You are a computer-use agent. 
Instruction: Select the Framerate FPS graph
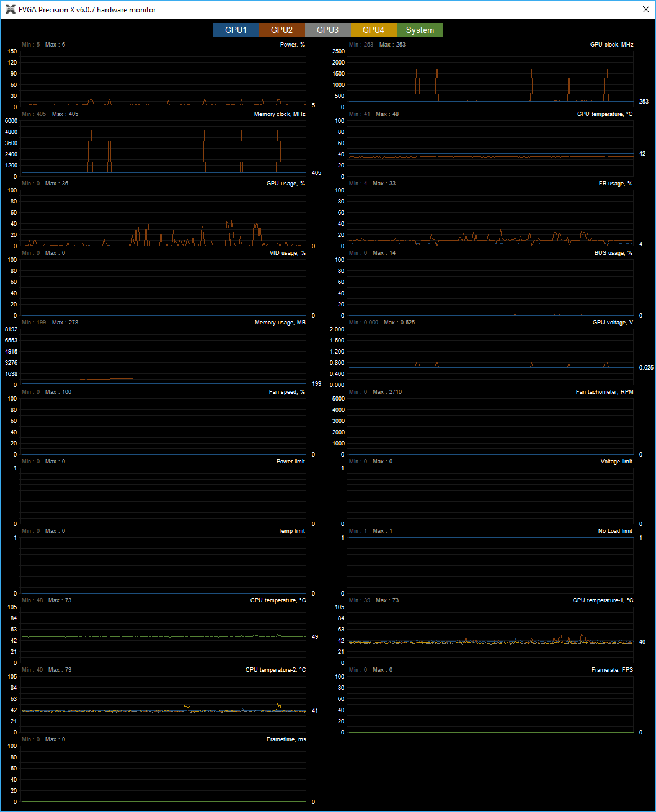coord(490,704)
